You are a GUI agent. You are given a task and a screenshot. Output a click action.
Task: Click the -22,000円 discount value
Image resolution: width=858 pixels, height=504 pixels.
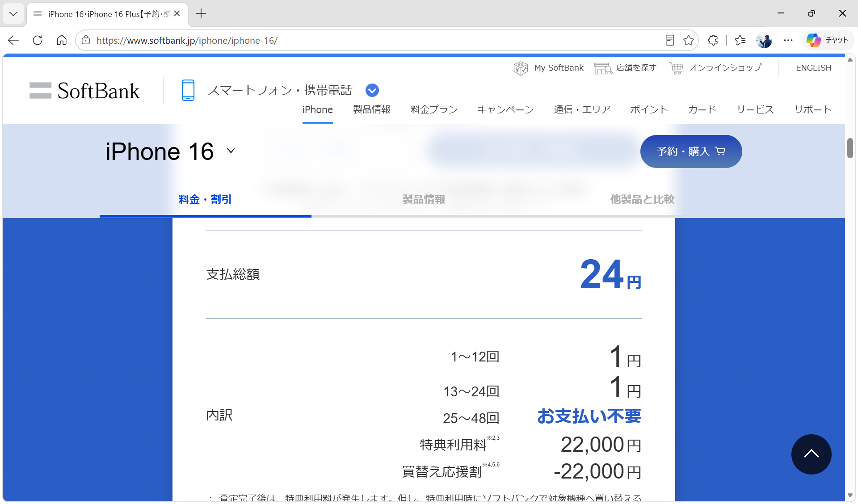[x=597, y=472]
